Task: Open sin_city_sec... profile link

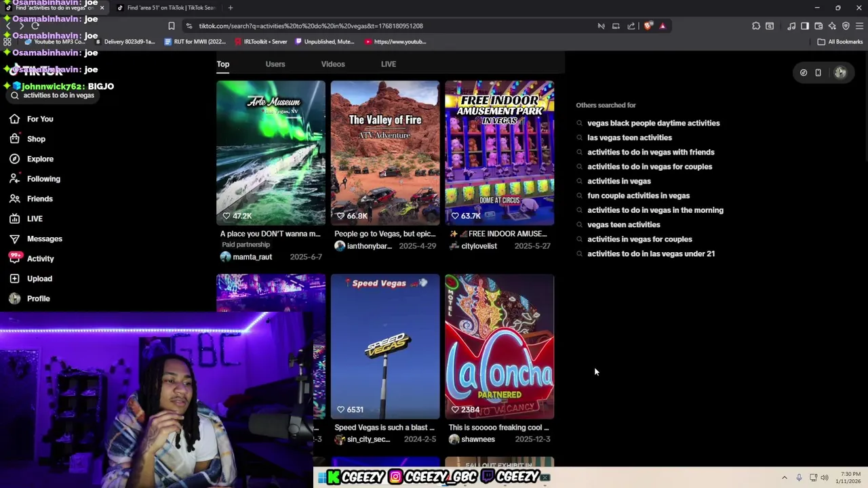Action: click(368, 439)
